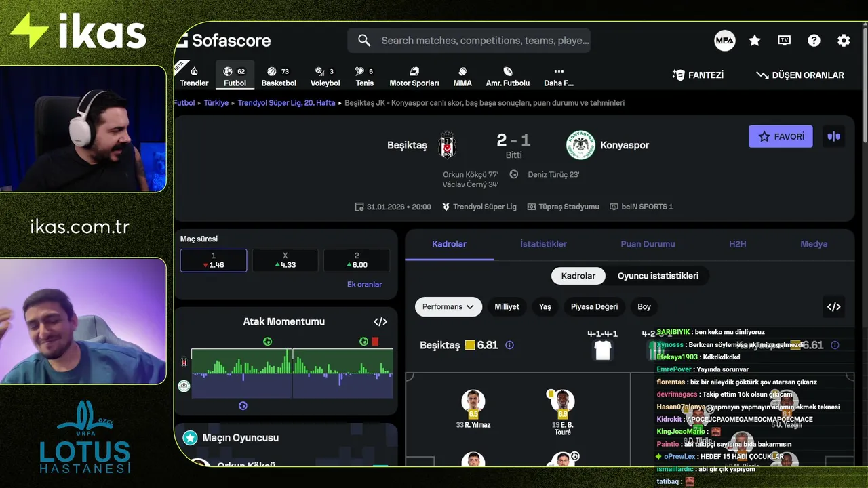Select the Amr. Futbolu category

508,77
